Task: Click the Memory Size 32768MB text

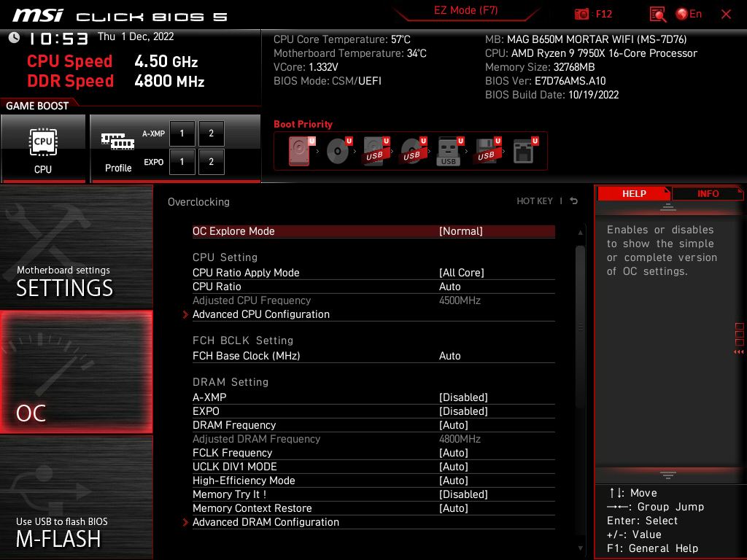Action: [x=540, y=67]
